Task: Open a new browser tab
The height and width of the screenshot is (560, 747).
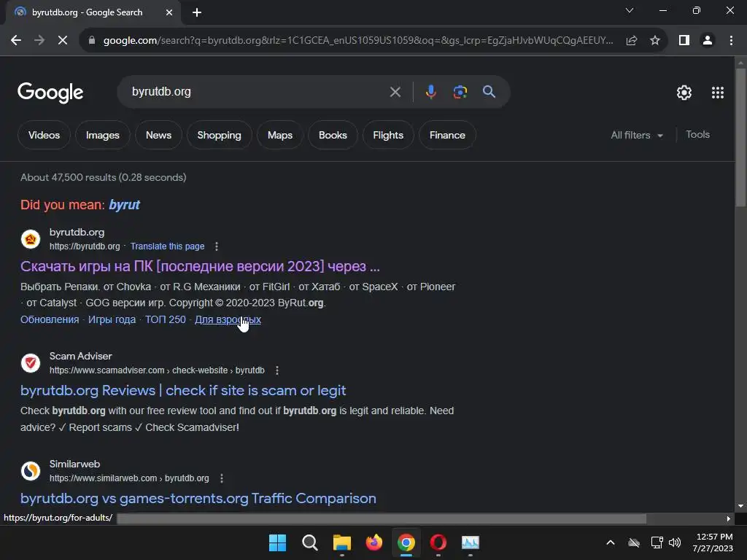Action: tap(197, 13)
